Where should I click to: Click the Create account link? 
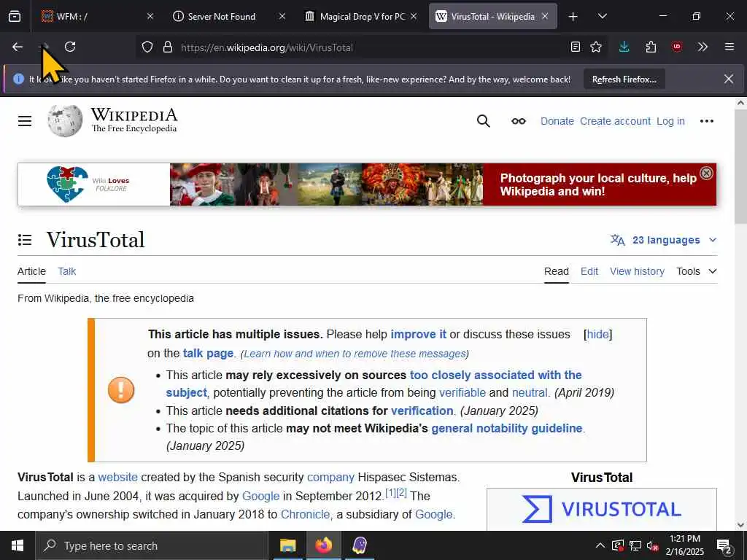[615, 121]
